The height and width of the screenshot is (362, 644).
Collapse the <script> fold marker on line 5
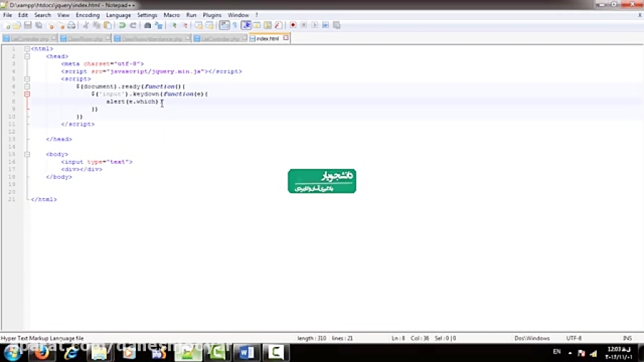coord(27,79)
